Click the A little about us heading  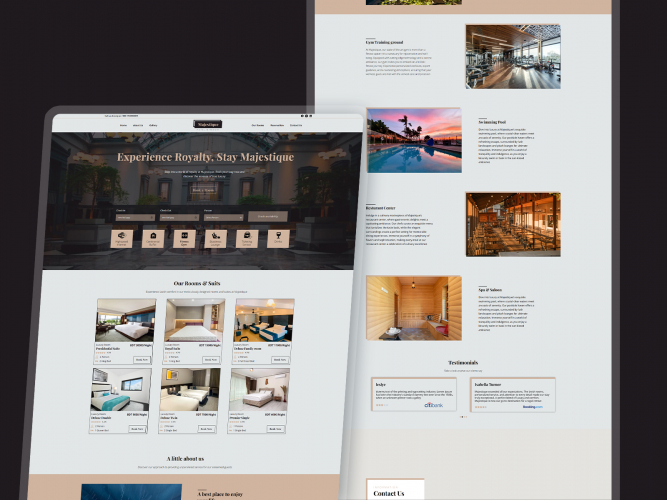point(185,459)
